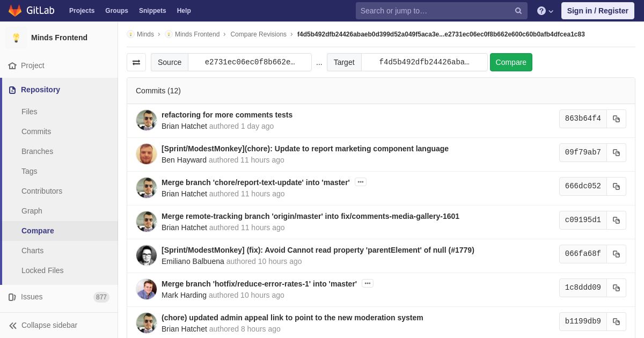Expand the 'hotfix/reduce-error-rates-1' merge commit description
The image size is (644, 338).
(368, 283)
